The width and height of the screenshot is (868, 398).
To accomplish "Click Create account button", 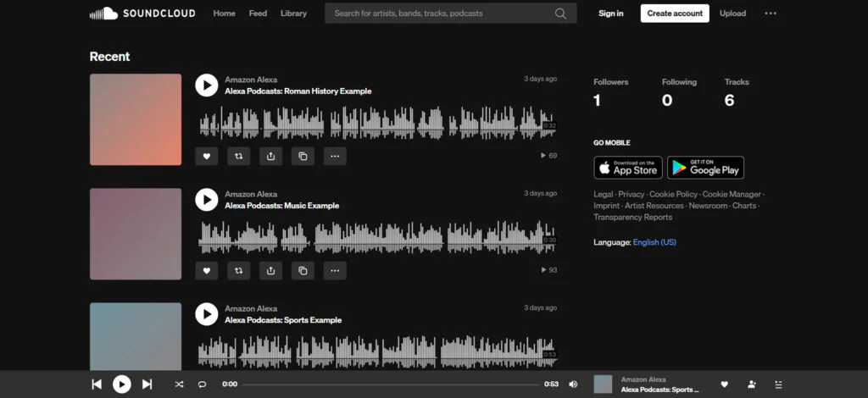I will (x=675, y=14).
